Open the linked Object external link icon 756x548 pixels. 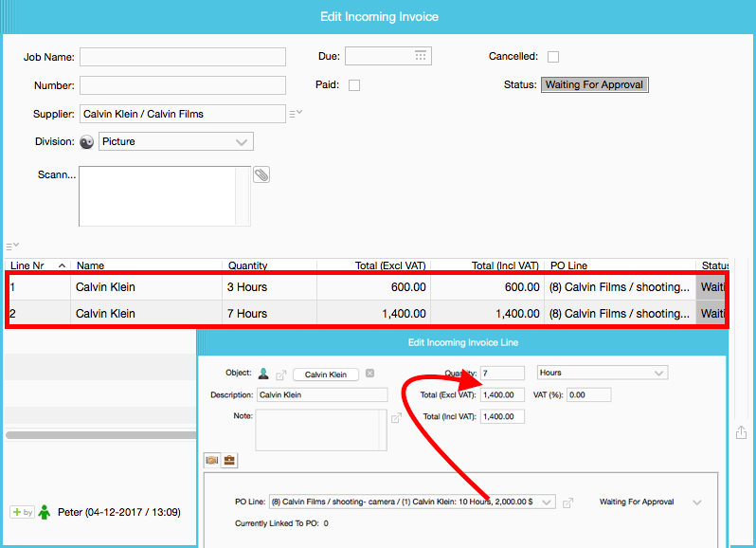tap(281, 374)
